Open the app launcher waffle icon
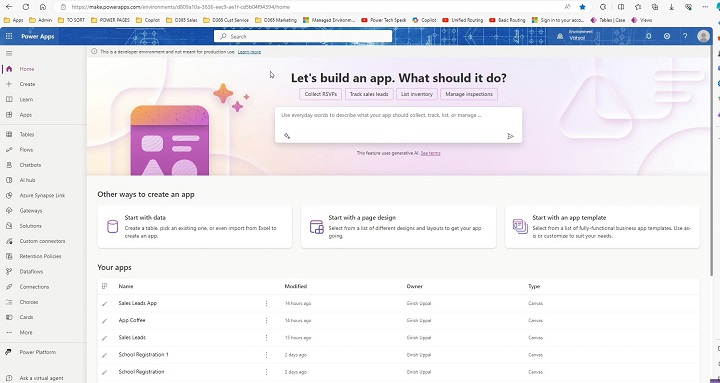The image size is (720, 383). (9, 36)
